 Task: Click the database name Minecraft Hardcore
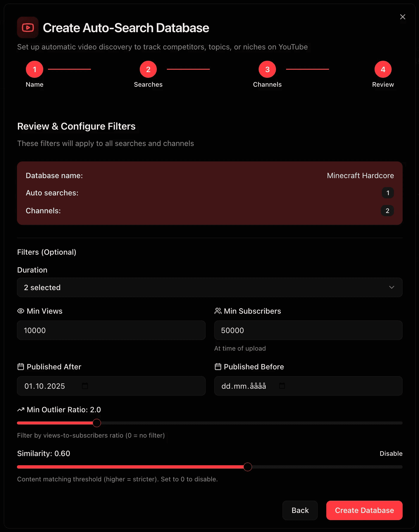tap(360, 176)
